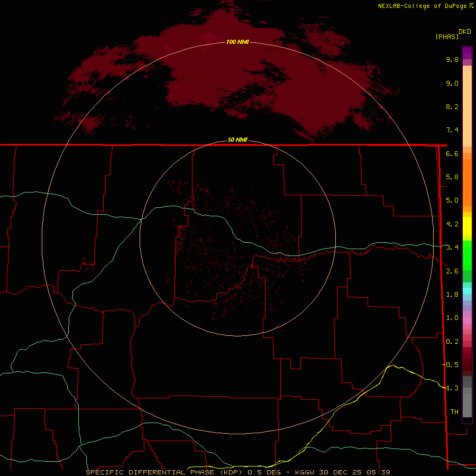
Task: Click the 1.0 value on the scale
Action: (x=452, y=318)
